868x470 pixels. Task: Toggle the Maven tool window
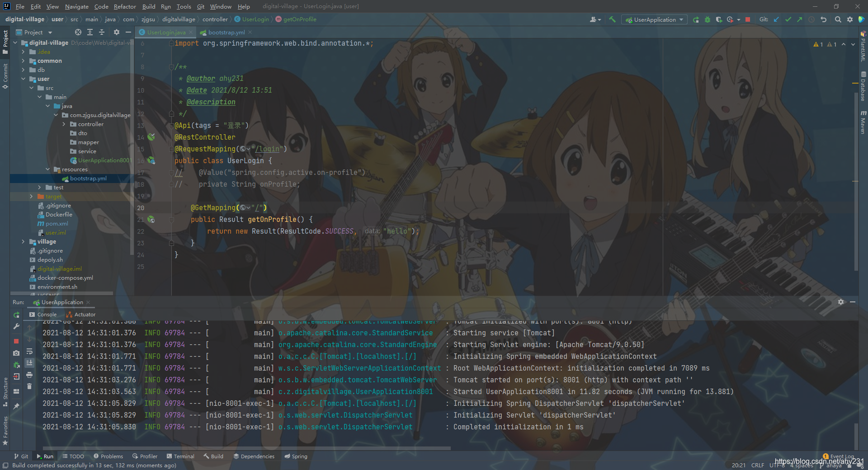(863, 122)
